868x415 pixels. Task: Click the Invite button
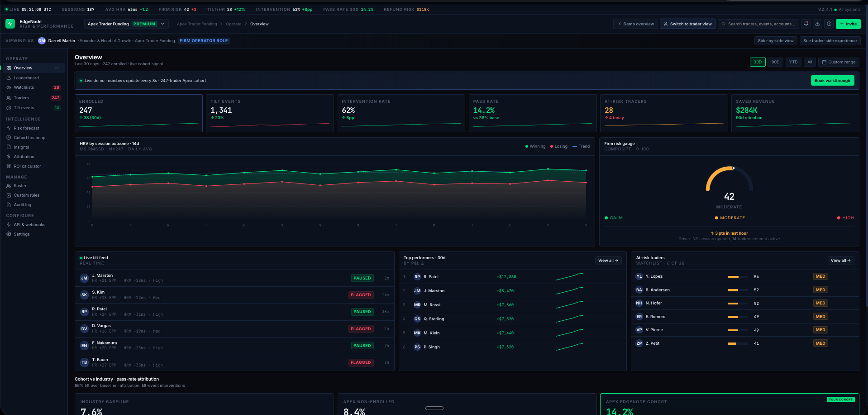[848, 24]
